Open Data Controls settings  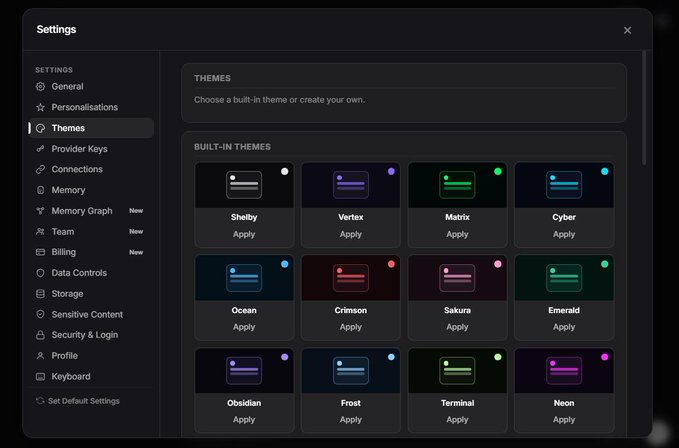click(x=91, y=273)
